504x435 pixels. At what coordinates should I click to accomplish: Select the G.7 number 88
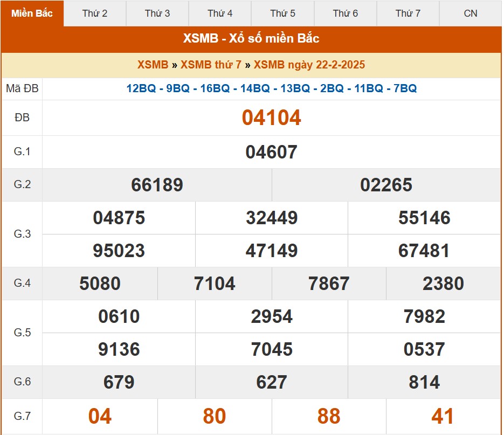(329, 416)
